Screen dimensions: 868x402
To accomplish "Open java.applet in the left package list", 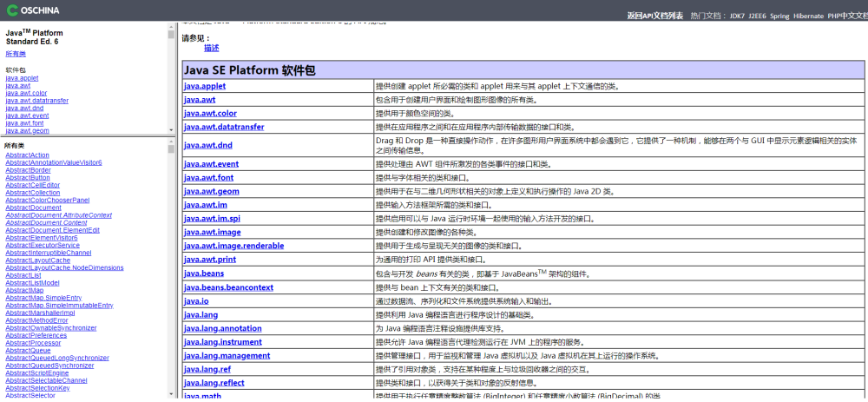I will coord(23,78).
